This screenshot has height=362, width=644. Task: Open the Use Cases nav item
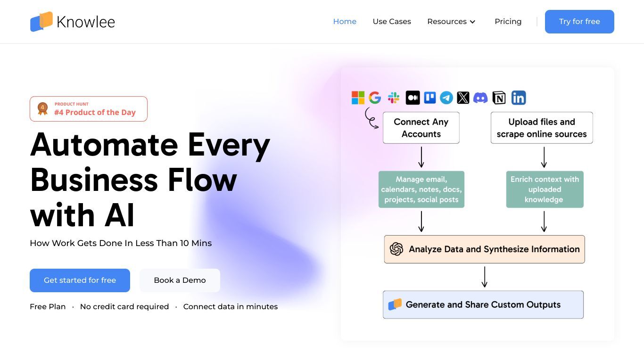392,22
